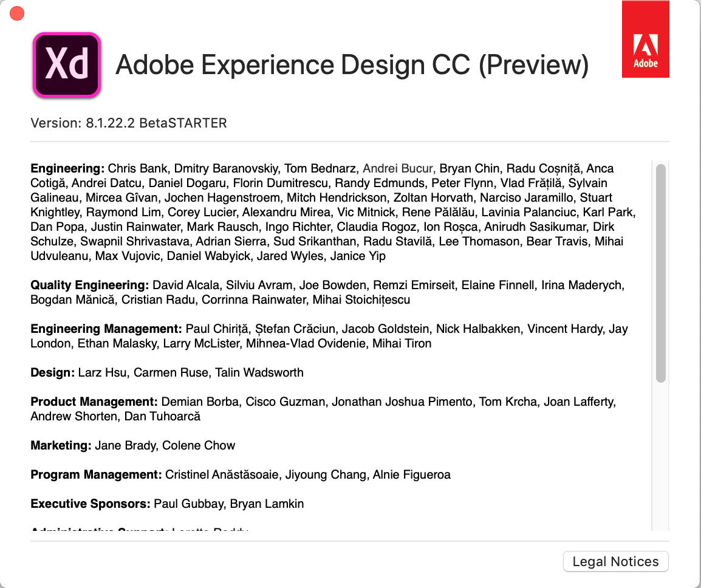Viewport: 701px width, 588px height.
Task: Click the Adobe Experience Design CC title
Action: tap(352, 65)
